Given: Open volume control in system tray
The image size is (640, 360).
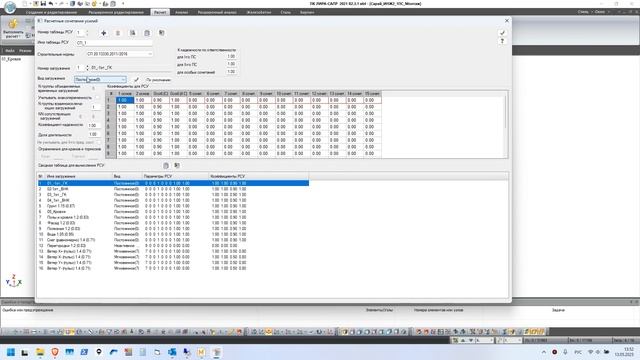Looking at the screenshot, I should [599, 352].
